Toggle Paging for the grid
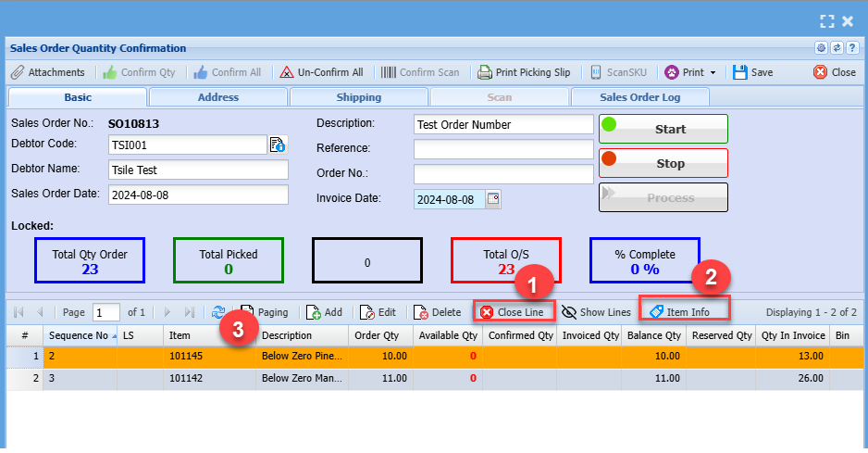868x453 pixels. tap(265, 312)
